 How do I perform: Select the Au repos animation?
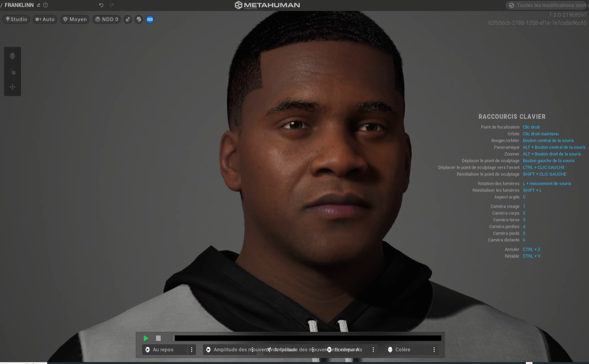[x=165, y=350]
